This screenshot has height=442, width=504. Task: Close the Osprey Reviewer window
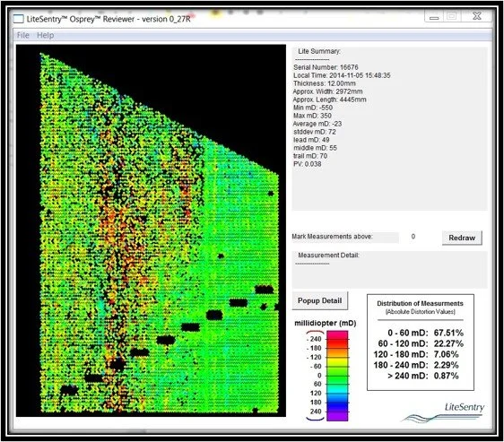pyautogui.click(x=477, y=16)
